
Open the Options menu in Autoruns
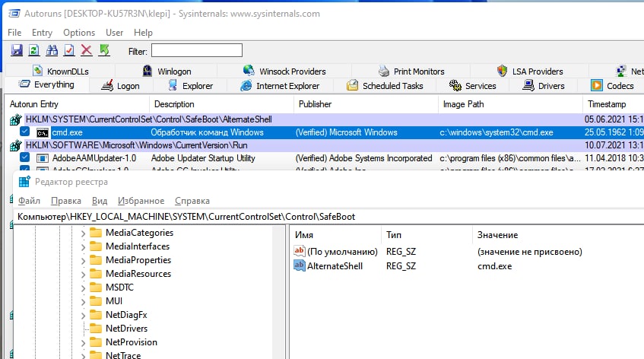pyautogui.click(x=79, y=33)
